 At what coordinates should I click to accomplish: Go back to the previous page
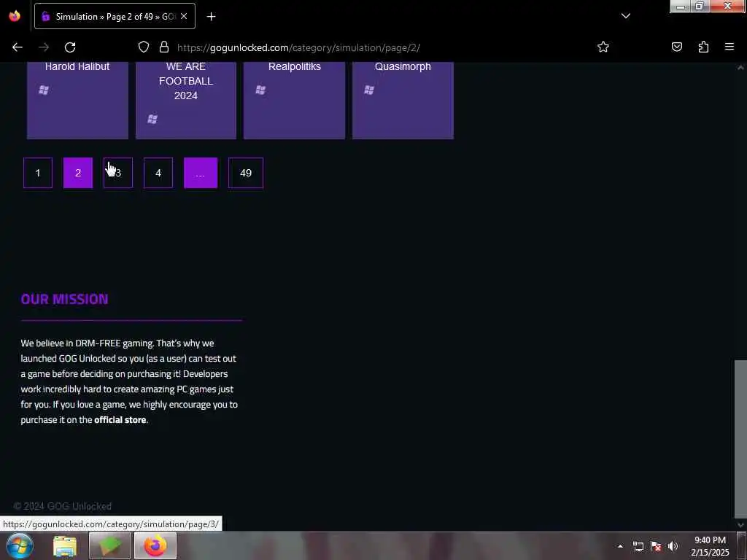pyautogui.click(x=18, y=47)
